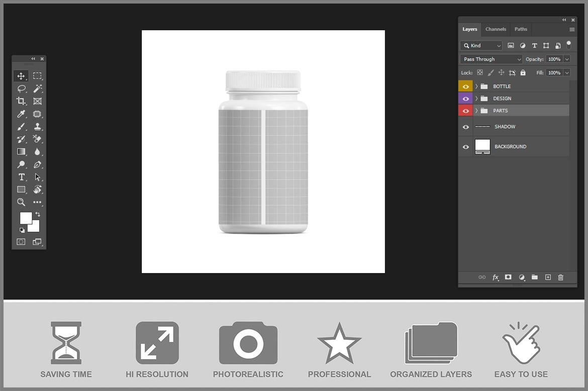Filter layers by adjustment layers icon
Screen dimensions: 588x391
(x=523, y=46)
